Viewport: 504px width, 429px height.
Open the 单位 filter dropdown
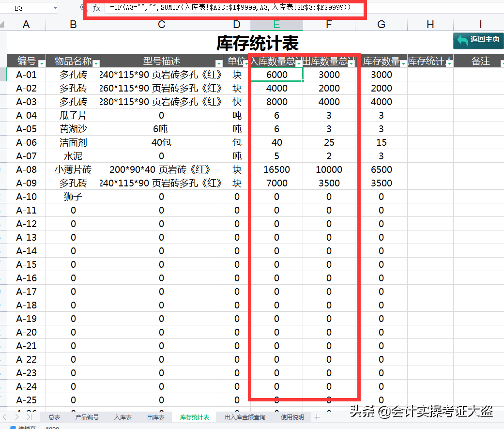246,63
